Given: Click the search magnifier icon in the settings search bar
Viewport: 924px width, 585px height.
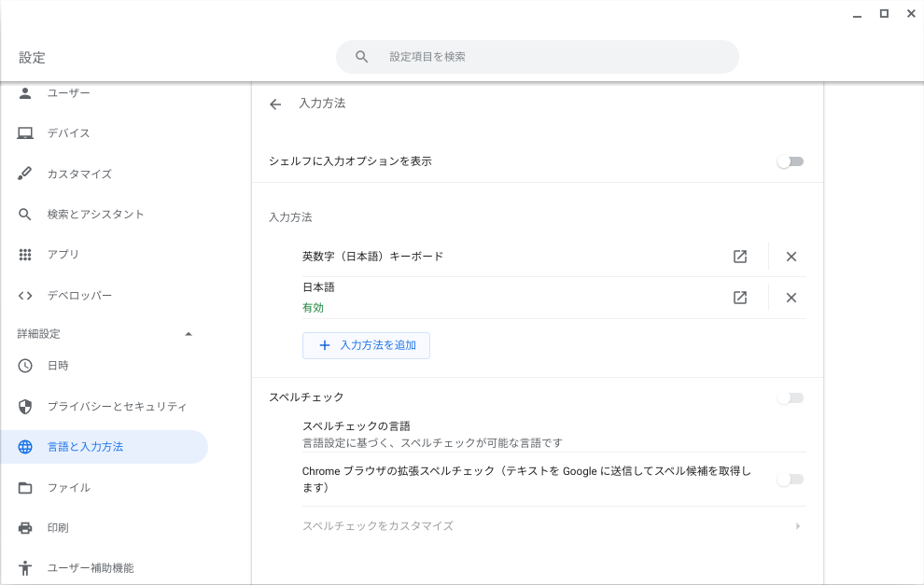Looking at the screenshot, I should click(x=362, y=57).
